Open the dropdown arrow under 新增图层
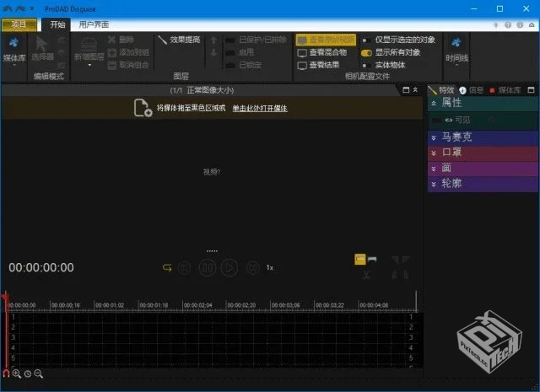The image size is (540, 392). (89, 65)
